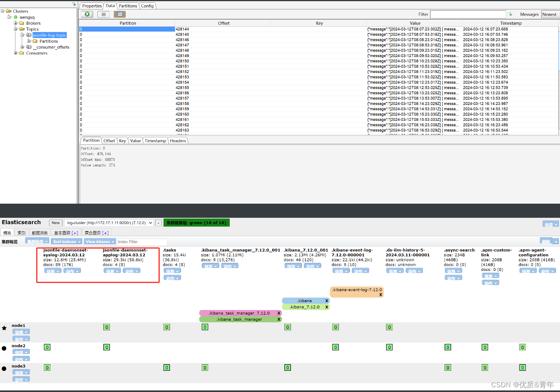
Task: Click the Timestamp column header
Action: coord(511,23)
